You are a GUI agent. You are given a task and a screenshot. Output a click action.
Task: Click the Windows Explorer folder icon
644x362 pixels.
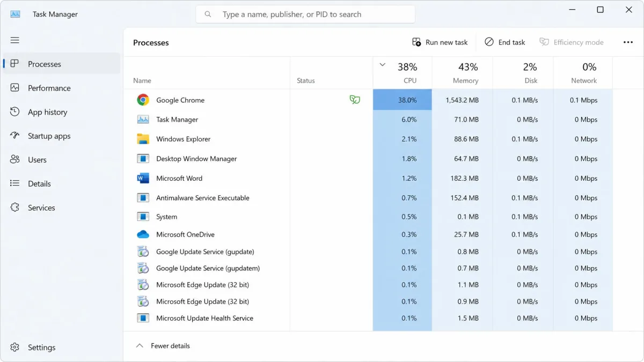click(x=143, y=139)
